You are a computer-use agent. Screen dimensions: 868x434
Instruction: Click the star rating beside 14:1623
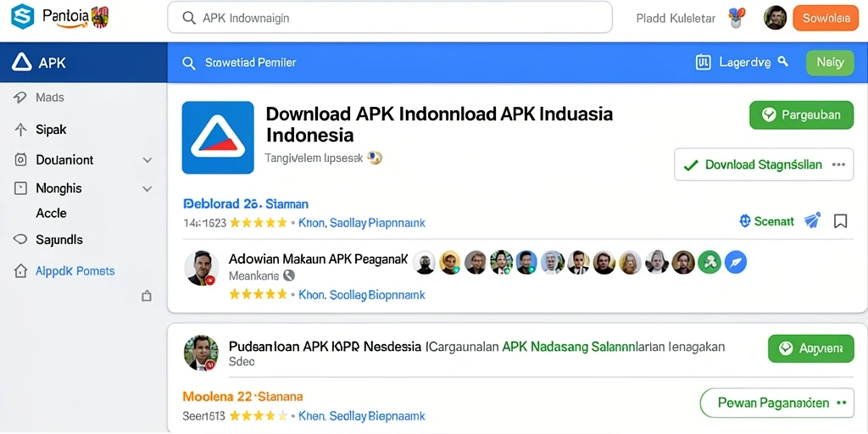259,223
